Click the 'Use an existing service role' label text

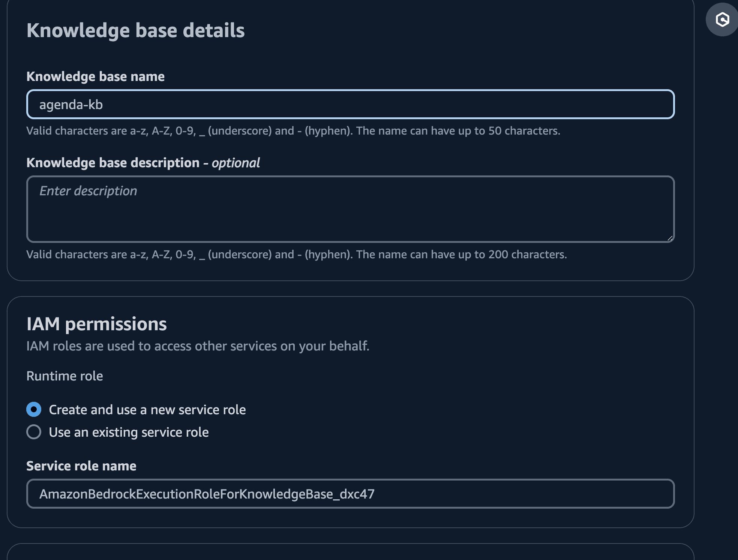129,432
